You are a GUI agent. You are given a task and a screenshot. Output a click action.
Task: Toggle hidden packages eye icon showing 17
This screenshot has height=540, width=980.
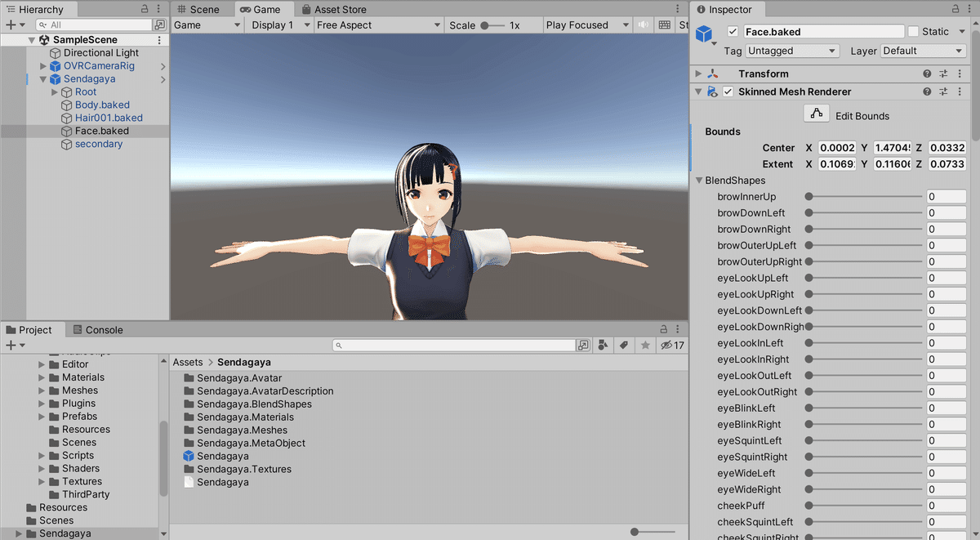coord(672,346)
